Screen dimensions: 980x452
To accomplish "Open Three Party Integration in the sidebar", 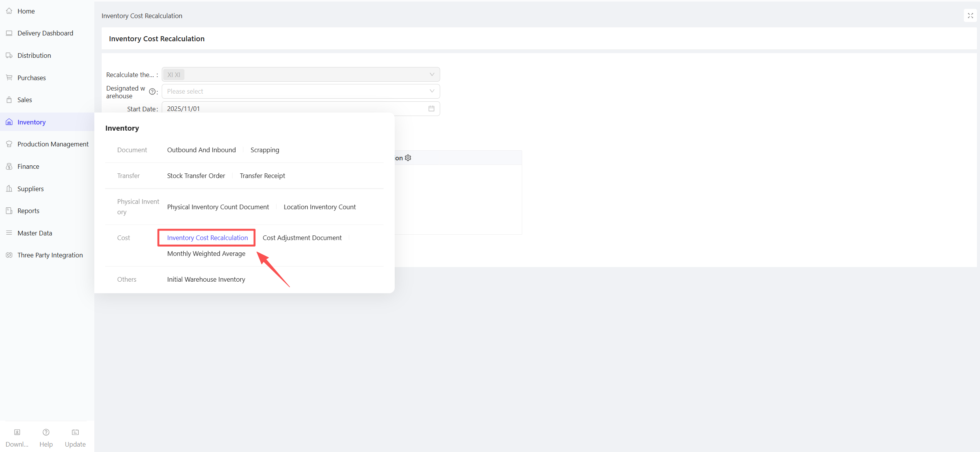I will [50, 255].
